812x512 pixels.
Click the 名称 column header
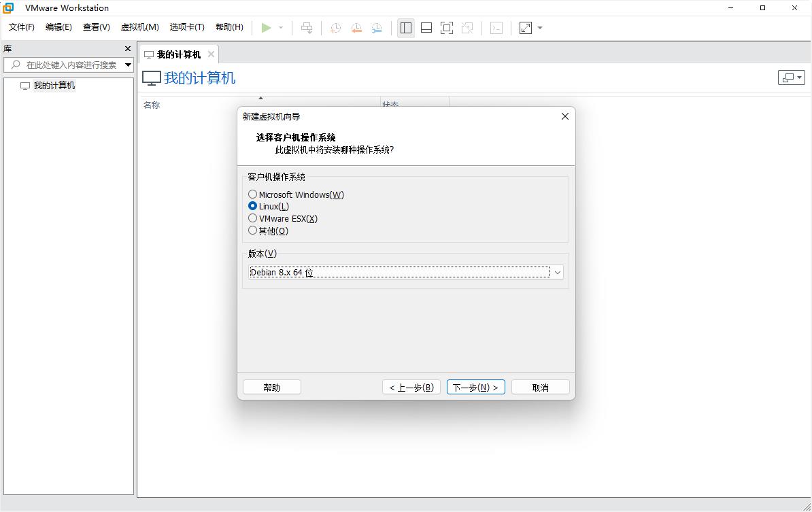152,105
